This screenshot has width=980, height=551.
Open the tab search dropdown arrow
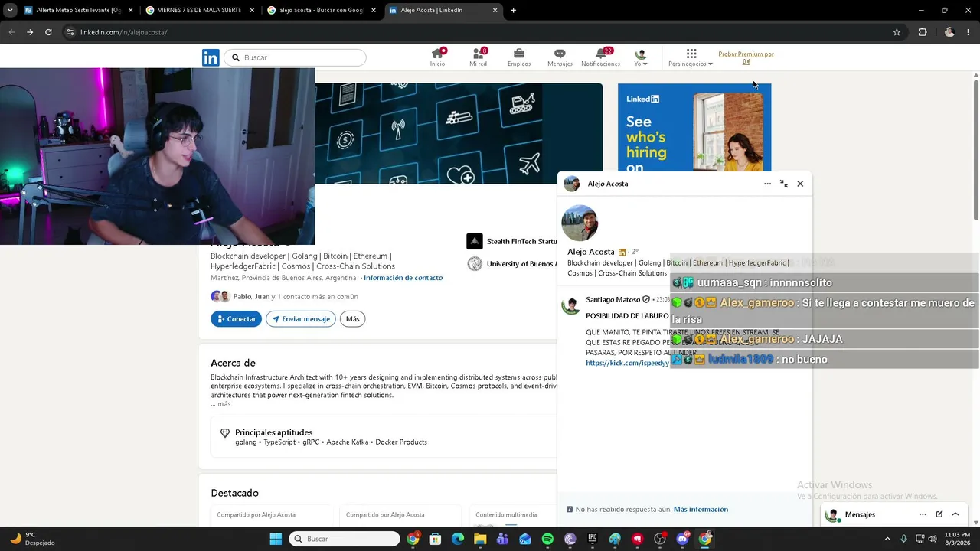coord(10,11)
